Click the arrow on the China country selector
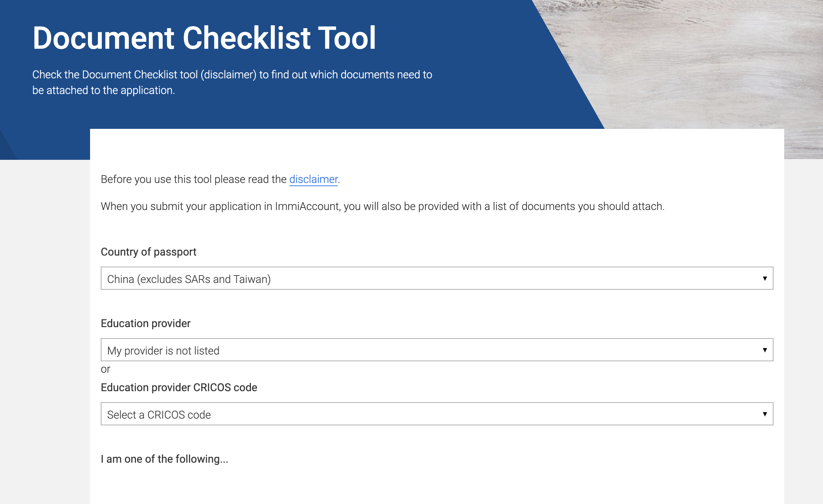This screenshot has height=504, width=823. pyautogui.click(x=764, y=278)
